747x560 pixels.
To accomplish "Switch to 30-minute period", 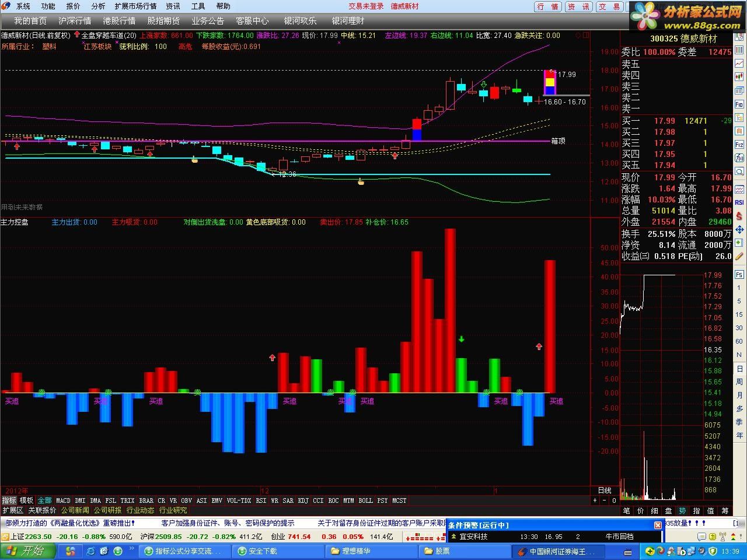I will click(x=739, y=328).
